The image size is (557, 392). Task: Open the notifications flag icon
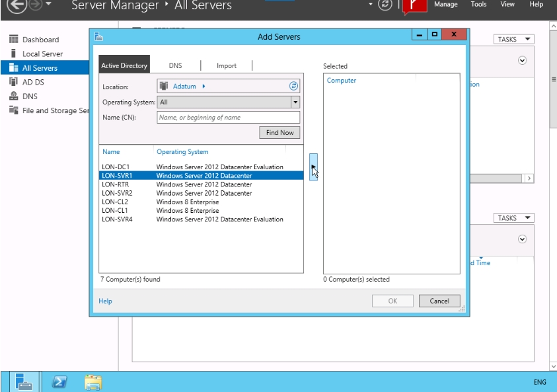point(414,7)
